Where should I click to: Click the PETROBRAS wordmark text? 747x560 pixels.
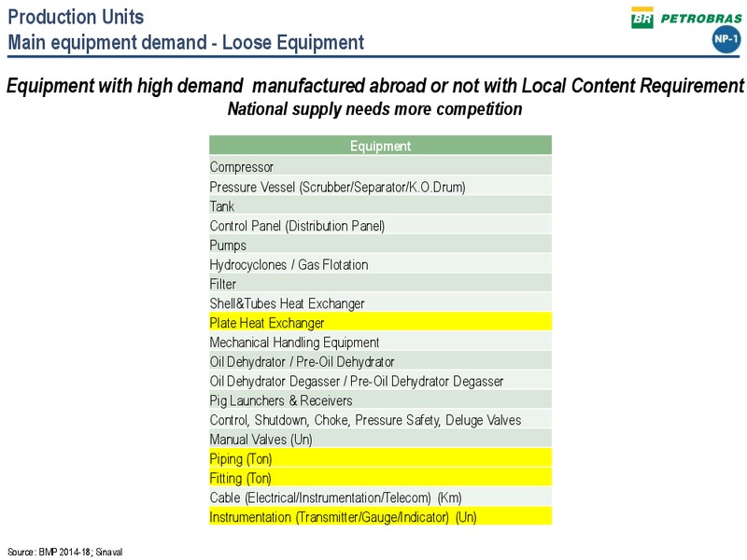(701, 19)
